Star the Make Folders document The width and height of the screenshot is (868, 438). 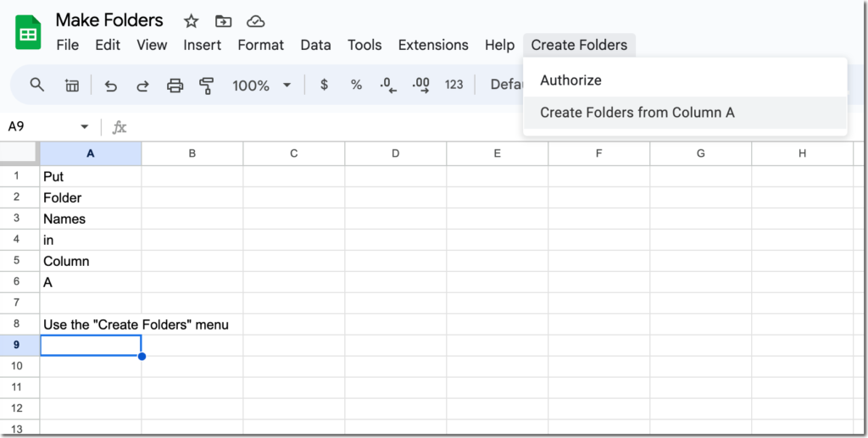point(191,21)
